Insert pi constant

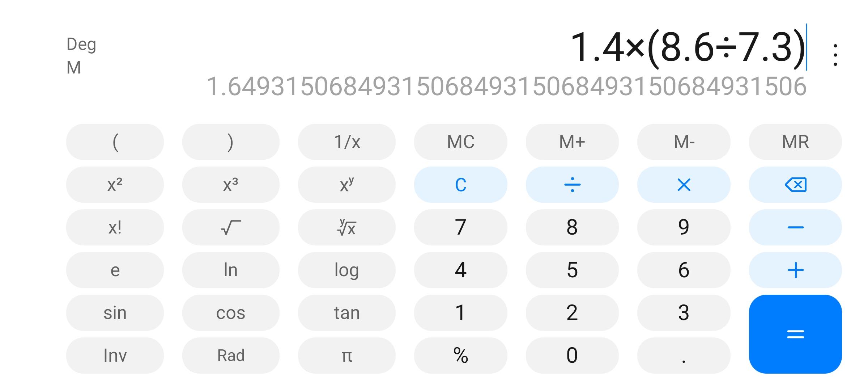346,356
